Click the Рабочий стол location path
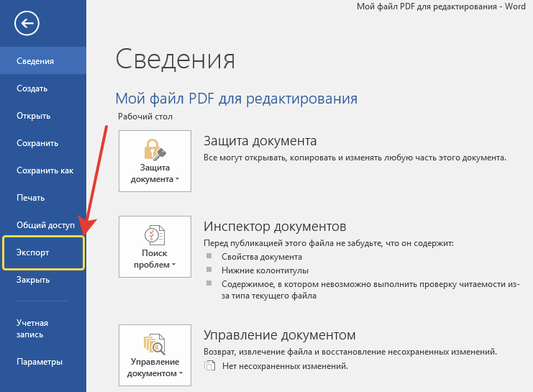533x392 pixels. pos(145,117)
